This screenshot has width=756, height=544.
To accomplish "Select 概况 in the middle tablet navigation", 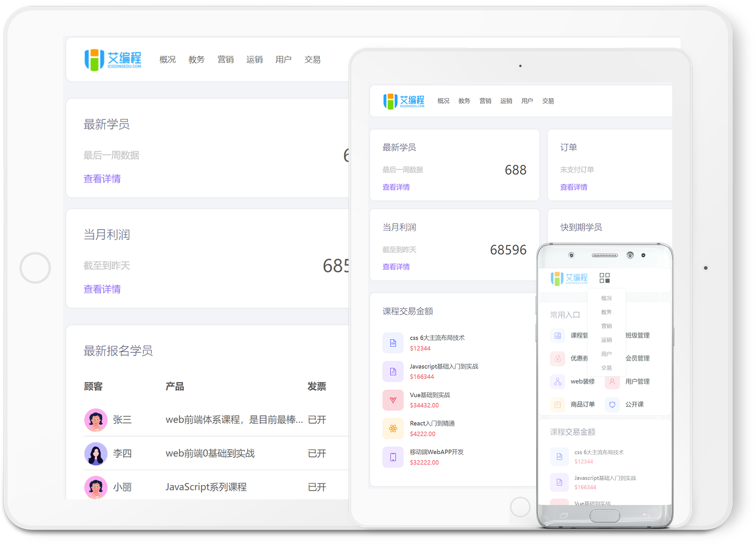I will pos(443,101).
